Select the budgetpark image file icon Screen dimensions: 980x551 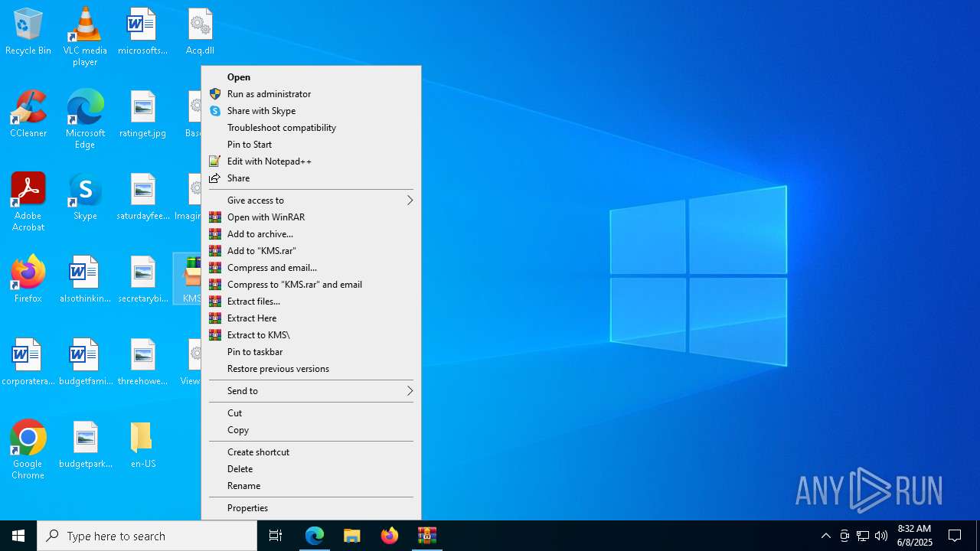point(85,445)
